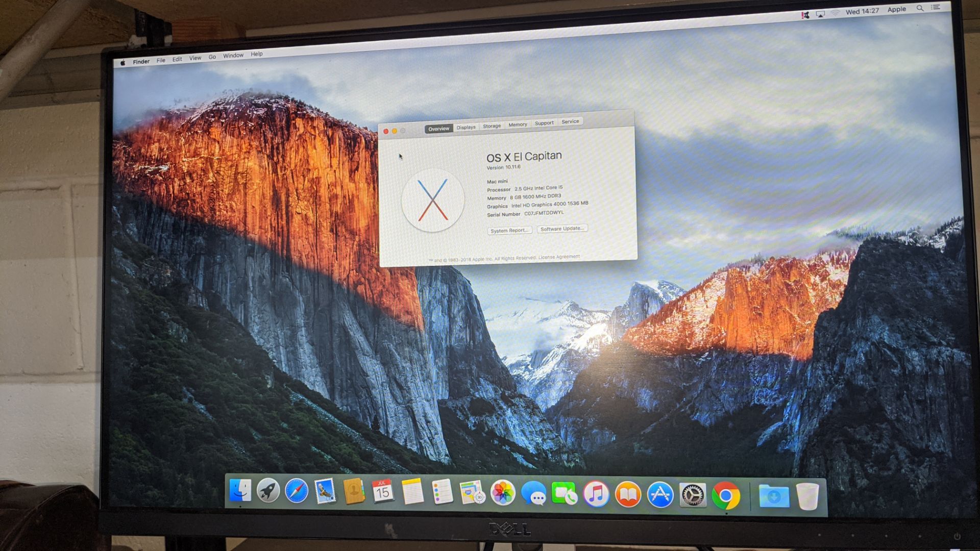The width and height of the screenshot is (980, 551).
Task: Click the Wed 14:27 clock
Action: pos(862,11)
